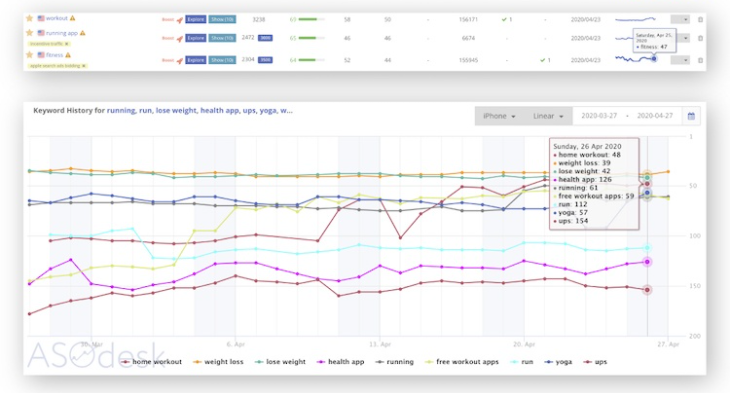
Task: Click the Keyword History keywords title link
Action: [x=200, y=111]
